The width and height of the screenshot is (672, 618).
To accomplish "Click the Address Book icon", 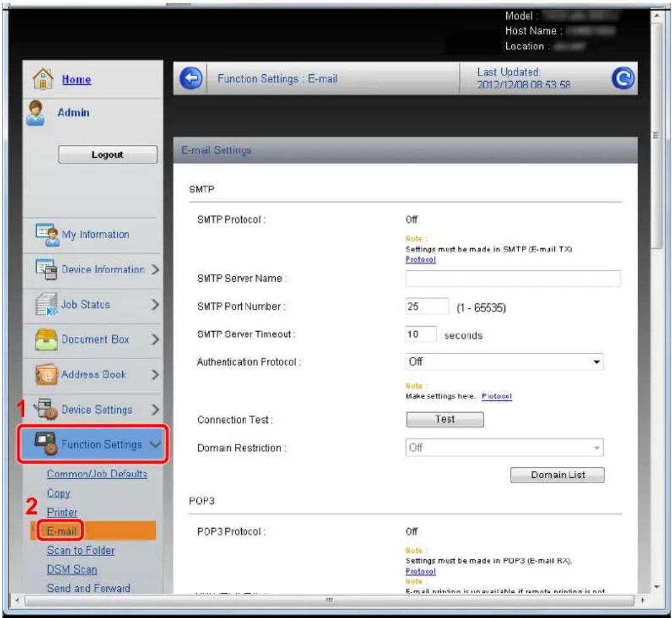I will click(46, 375).
